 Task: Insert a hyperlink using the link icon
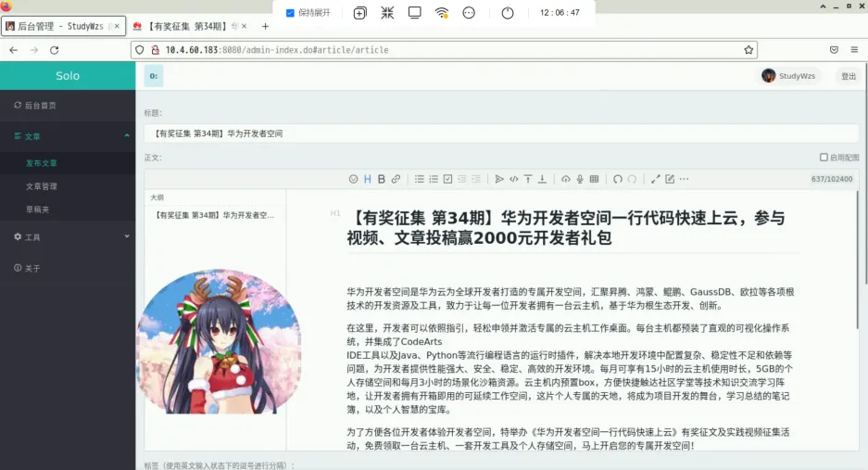coord(396,179)
